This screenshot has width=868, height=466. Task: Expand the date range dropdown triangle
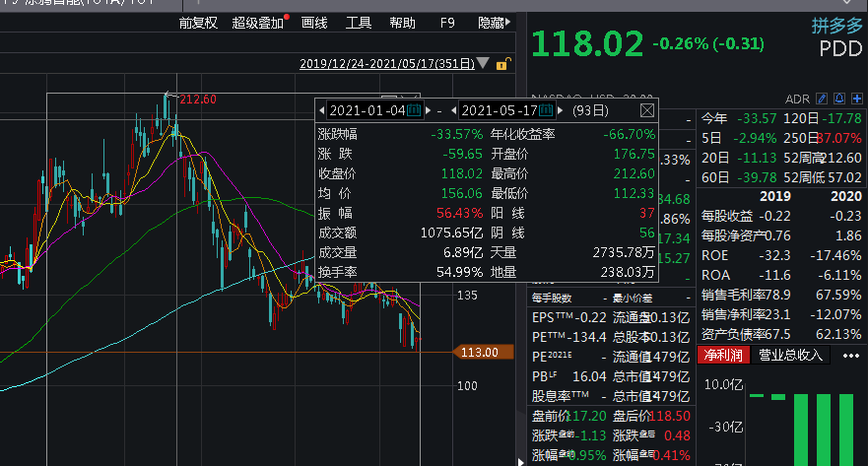tap(483, 63)
